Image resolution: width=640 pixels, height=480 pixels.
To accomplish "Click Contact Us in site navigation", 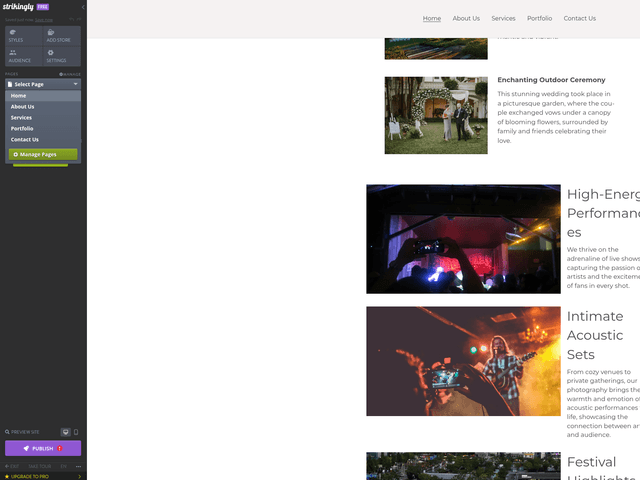I will [x=579, y=18].
